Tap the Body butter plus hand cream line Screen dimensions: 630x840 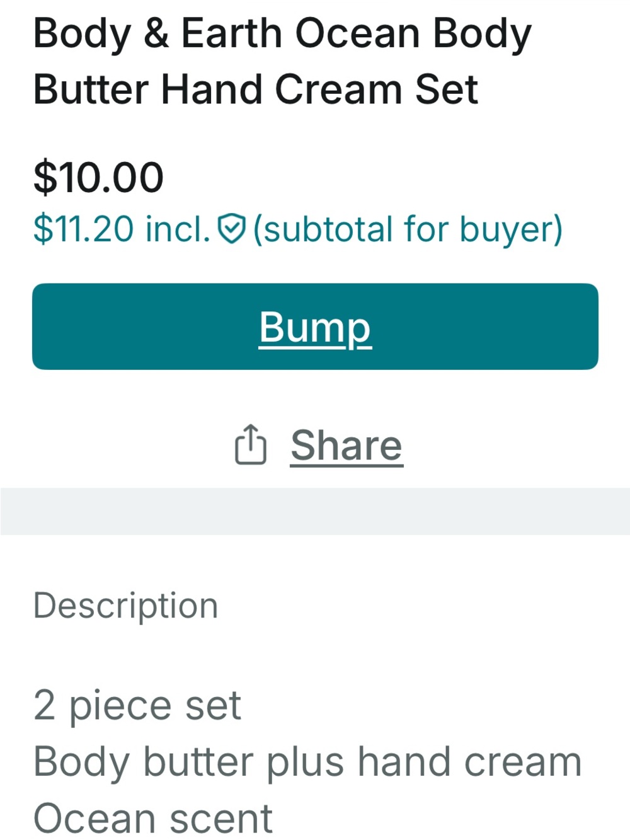click(x=307, y=761)
